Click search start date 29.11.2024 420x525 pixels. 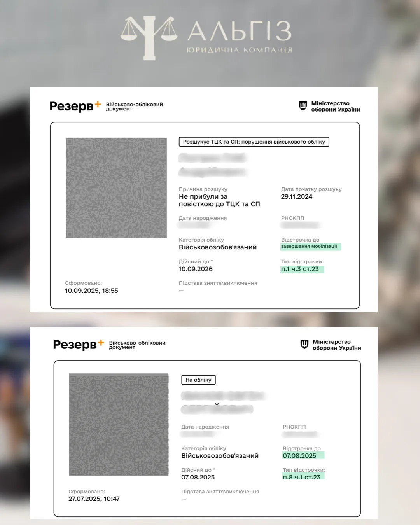click(297, 197)
